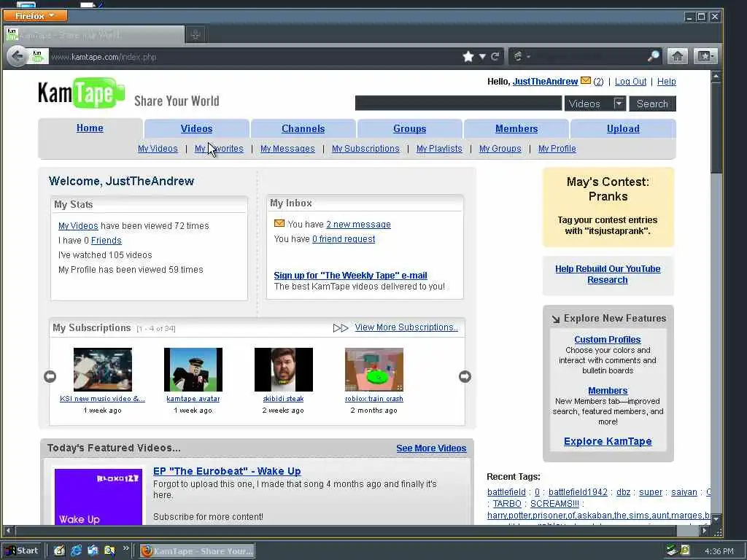Open the new tab button in tab bar
This screenshot has height=560, width=747.
195,34
